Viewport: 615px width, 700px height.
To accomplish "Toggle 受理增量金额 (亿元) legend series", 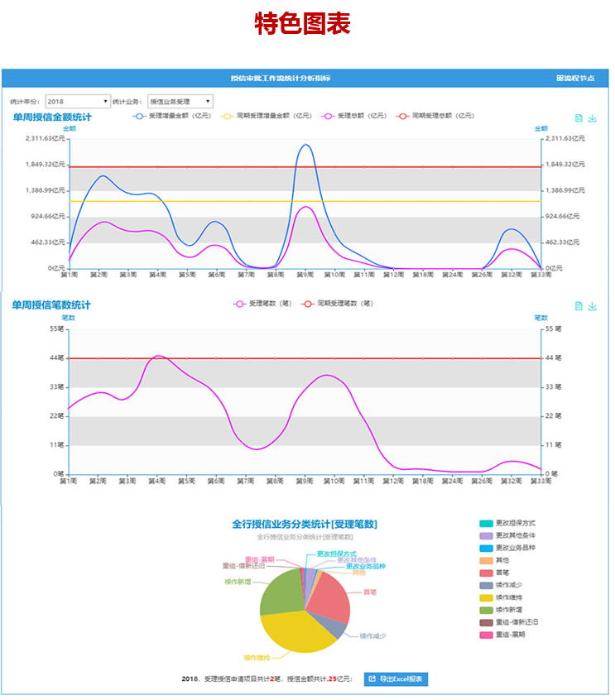I will [x=172, y=116].
